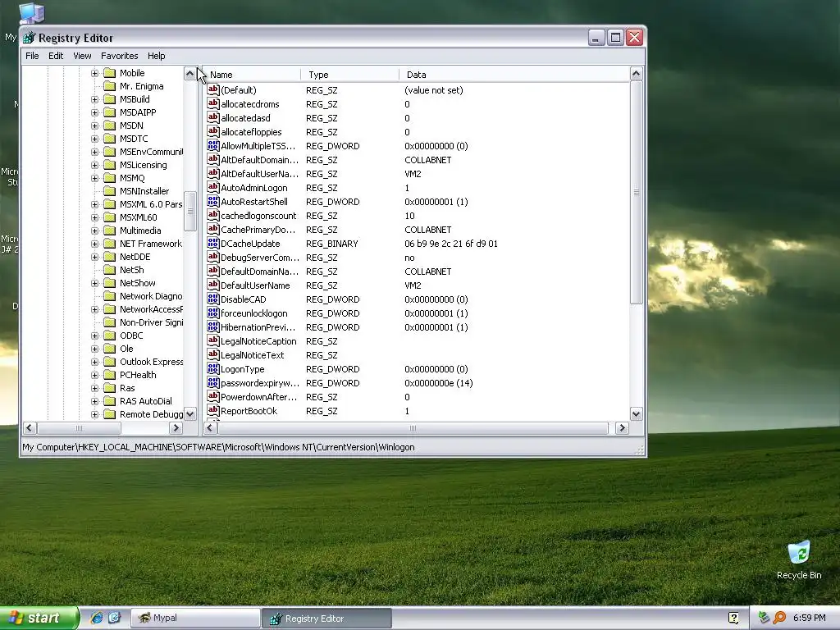This screenshot has height=630, width=840.
Task: Click the Registry Editor title bar icon
Action: coord(30,38)
